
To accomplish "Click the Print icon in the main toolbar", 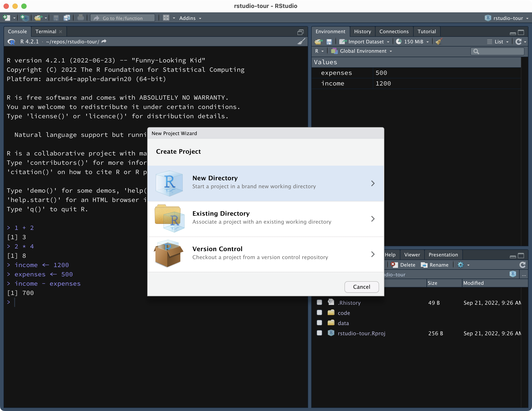I will tap(80, 18).
